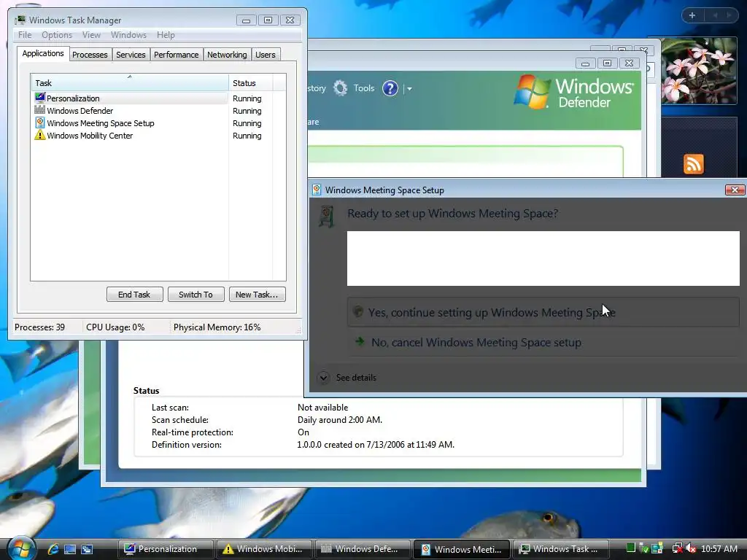
Task: Click Processes: 39 in the status bar
Action: (x=39, y=327)
